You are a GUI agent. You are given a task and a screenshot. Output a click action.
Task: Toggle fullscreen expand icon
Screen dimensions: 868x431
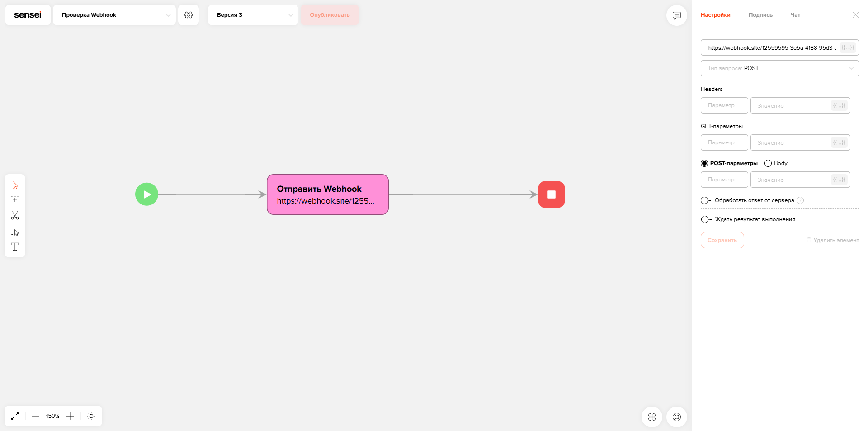(x=15, y=416)
